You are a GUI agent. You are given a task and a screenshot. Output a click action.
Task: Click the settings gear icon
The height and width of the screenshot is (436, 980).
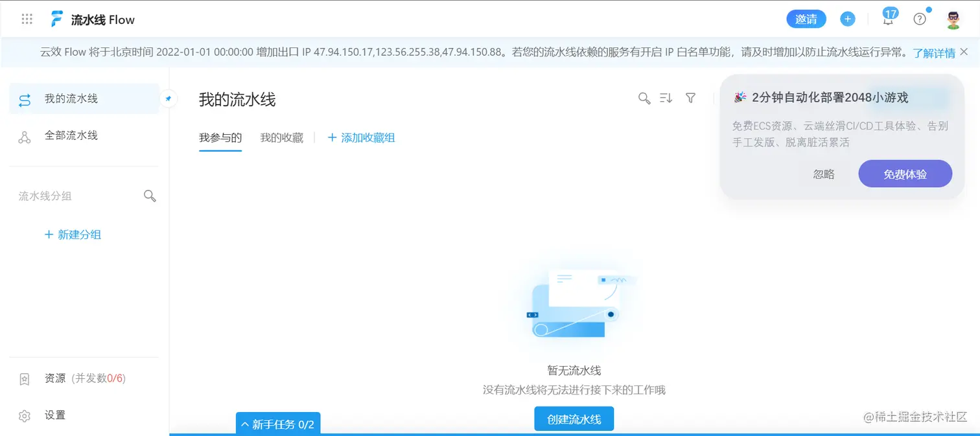tap(25, 416)
